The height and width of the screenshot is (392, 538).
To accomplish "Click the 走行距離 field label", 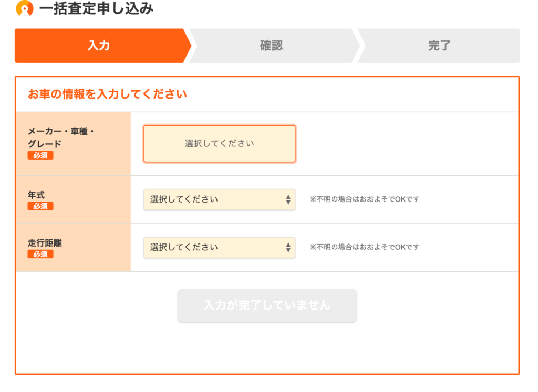I will pyautogui.click(x=45, y=243).
